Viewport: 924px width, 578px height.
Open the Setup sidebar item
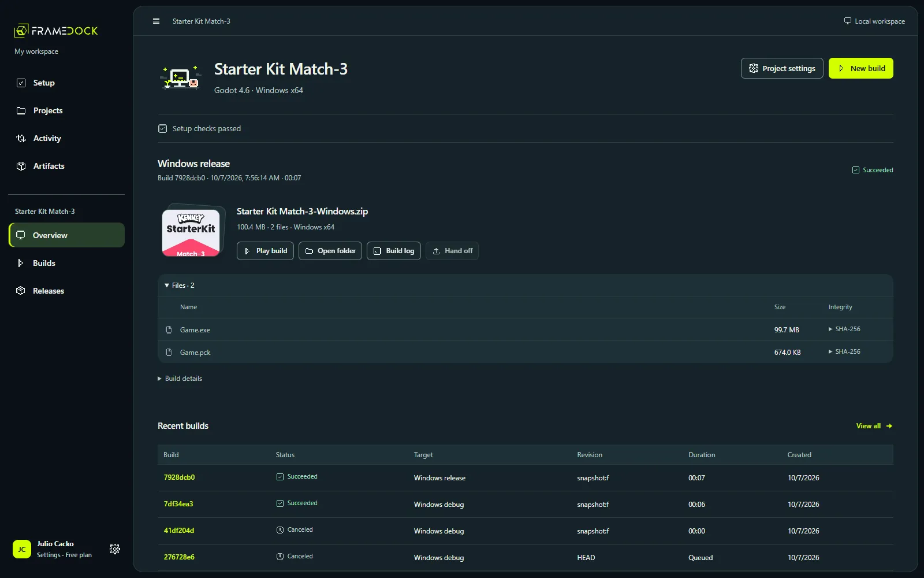[x=66, y=83]
